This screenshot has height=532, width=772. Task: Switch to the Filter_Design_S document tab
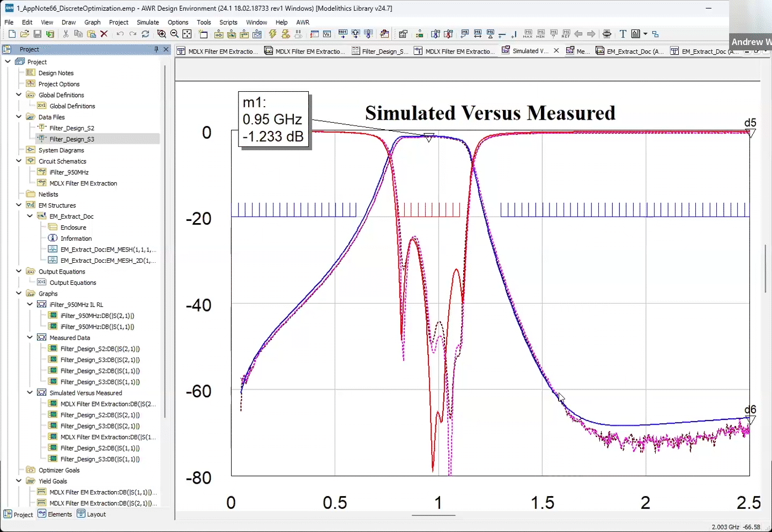tap(380, 51)
